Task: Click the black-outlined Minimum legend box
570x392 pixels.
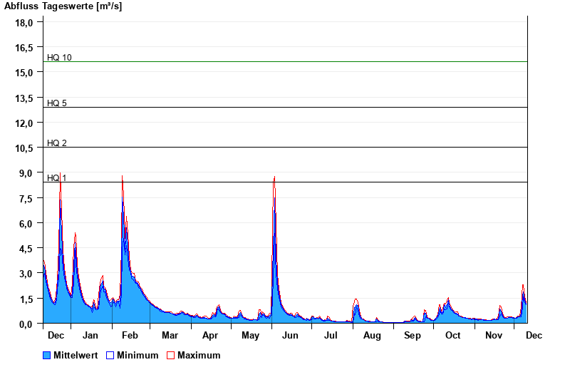Action: pyautogui.click(x=110, y=355)
